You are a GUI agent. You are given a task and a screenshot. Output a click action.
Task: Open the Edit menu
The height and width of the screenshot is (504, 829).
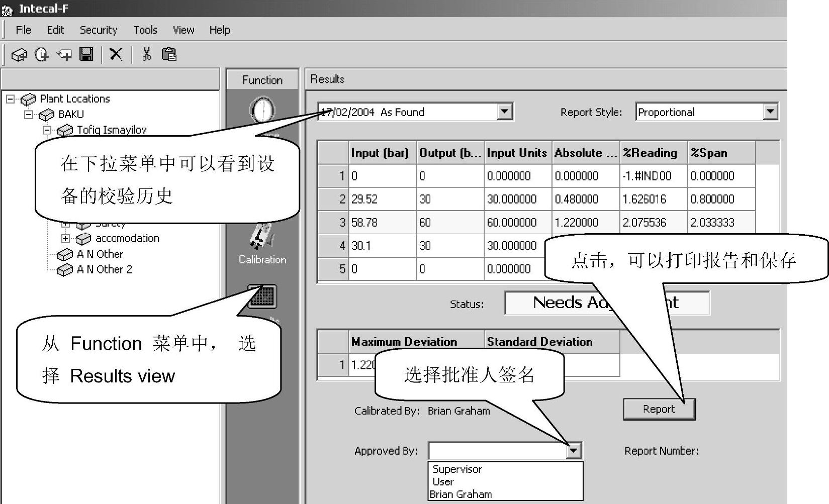click(55, 30)
